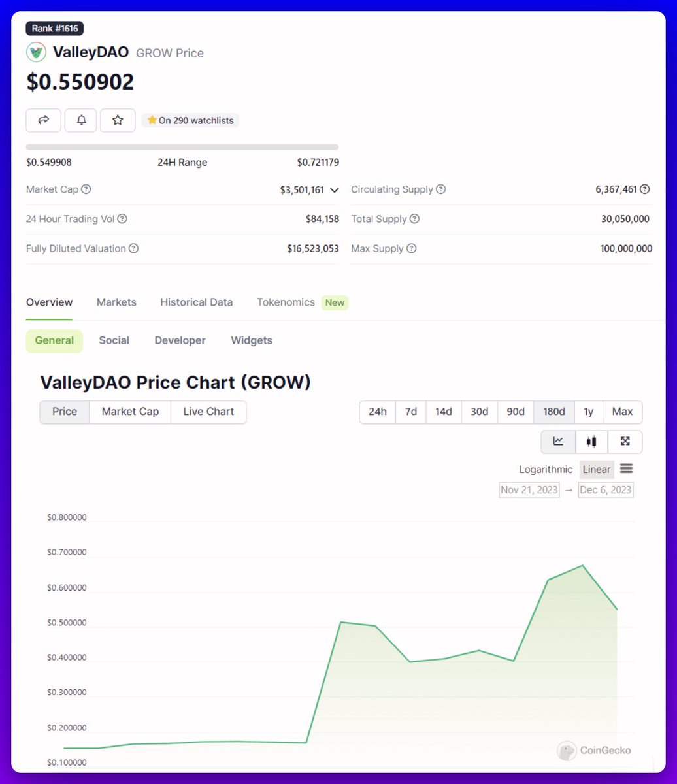The height and width of the screenshot is (784, 677).
Task: Click the start date Nov 21, 2023 field
Action: [x=529, y=490]
